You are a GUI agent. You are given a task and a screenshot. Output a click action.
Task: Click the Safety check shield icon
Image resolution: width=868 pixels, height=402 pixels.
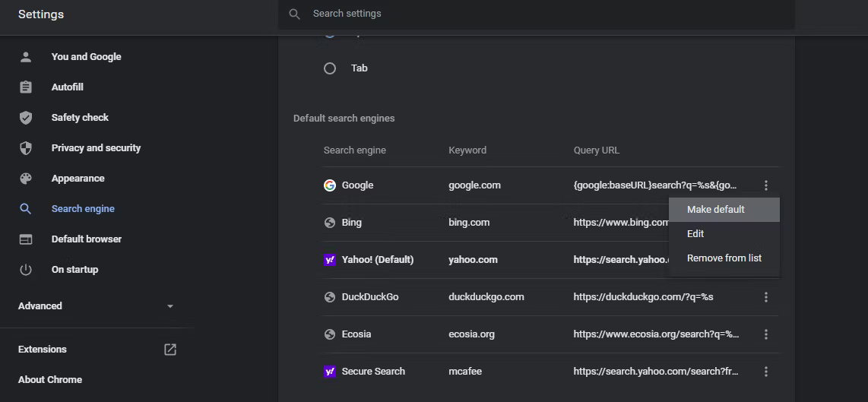coord(26,118)
